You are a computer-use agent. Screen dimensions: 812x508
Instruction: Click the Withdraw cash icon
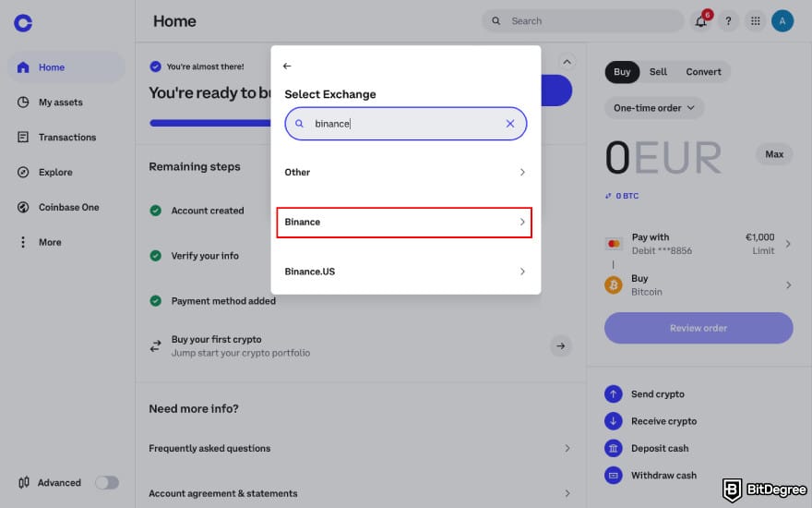pos(613,476)
